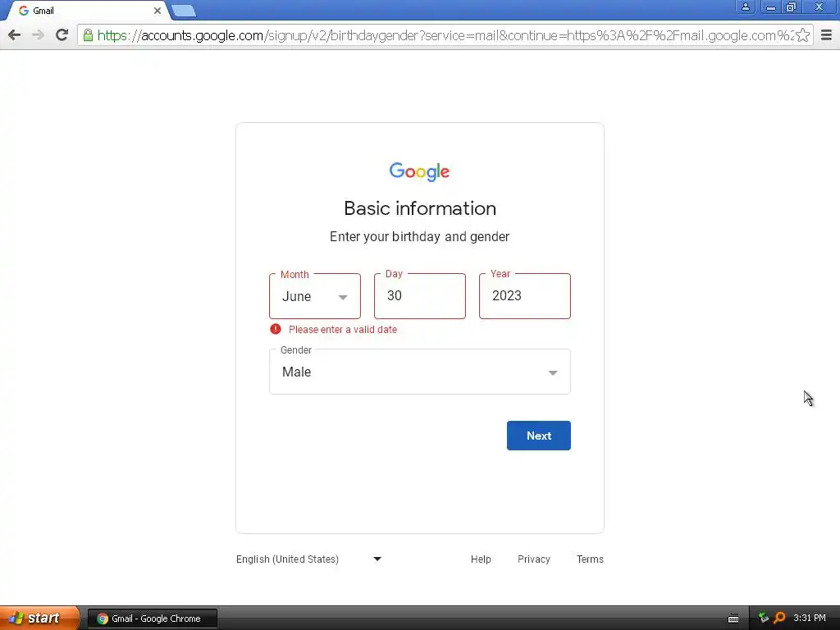This screenshot has width=840, height=630.
Task: Click 'Enter your birthday and gender' text
Action: (x=419, y=237)
